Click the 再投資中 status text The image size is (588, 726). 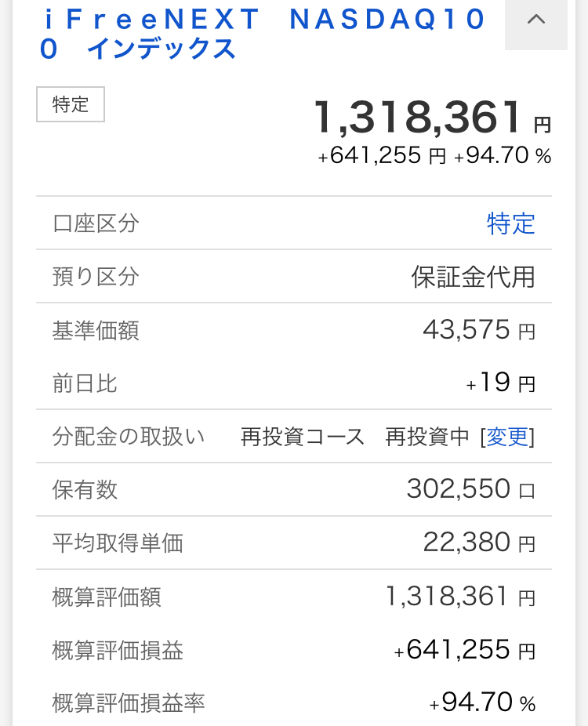pos(427,437)
